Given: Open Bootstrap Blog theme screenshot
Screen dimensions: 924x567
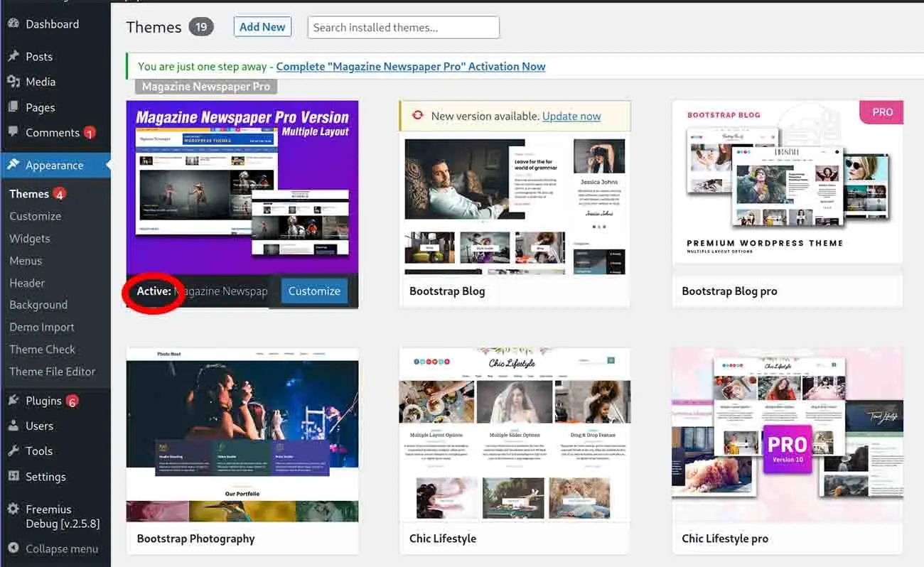Looking at the screenshot, I should pos(515,202).
